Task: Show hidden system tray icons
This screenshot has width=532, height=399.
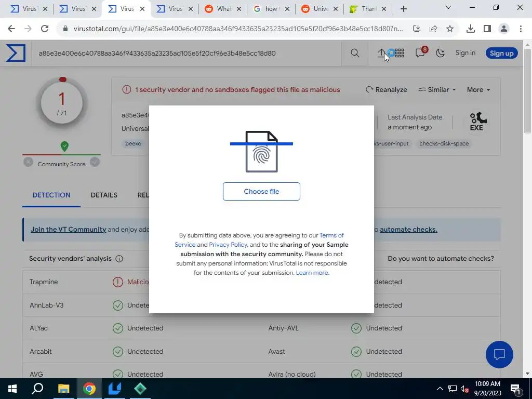Action: 440,389
